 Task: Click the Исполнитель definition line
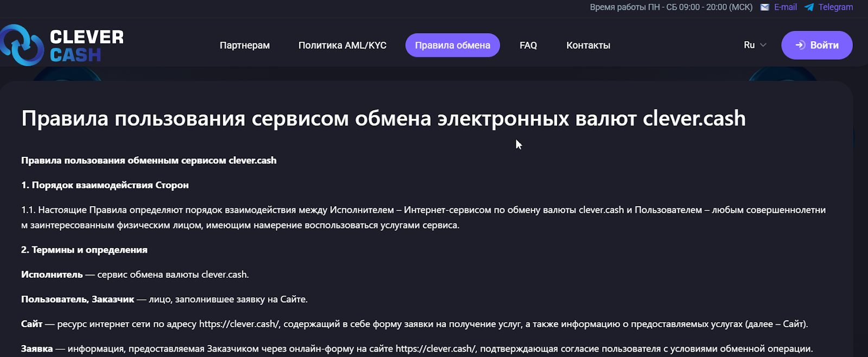pyautogui.click(x=135, y=275)
